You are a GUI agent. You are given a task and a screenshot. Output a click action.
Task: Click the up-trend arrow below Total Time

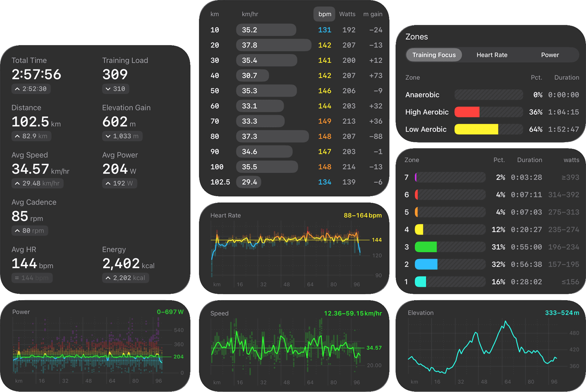(17, 89)
